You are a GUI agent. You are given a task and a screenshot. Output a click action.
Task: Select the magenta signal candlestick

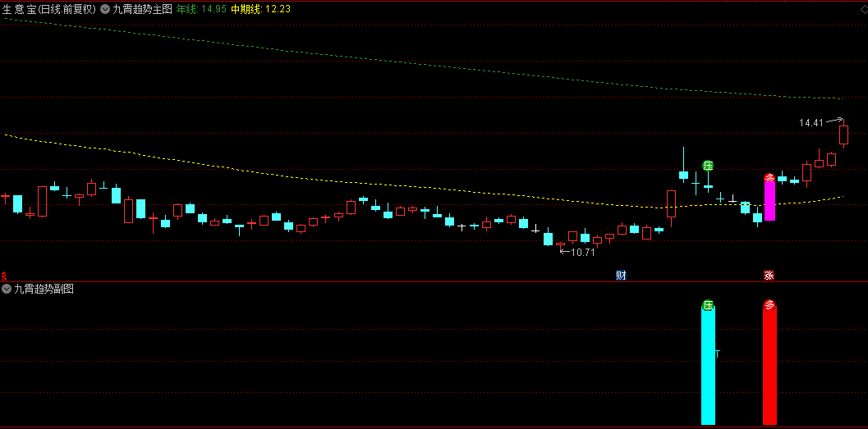click(x=769, y=200)
